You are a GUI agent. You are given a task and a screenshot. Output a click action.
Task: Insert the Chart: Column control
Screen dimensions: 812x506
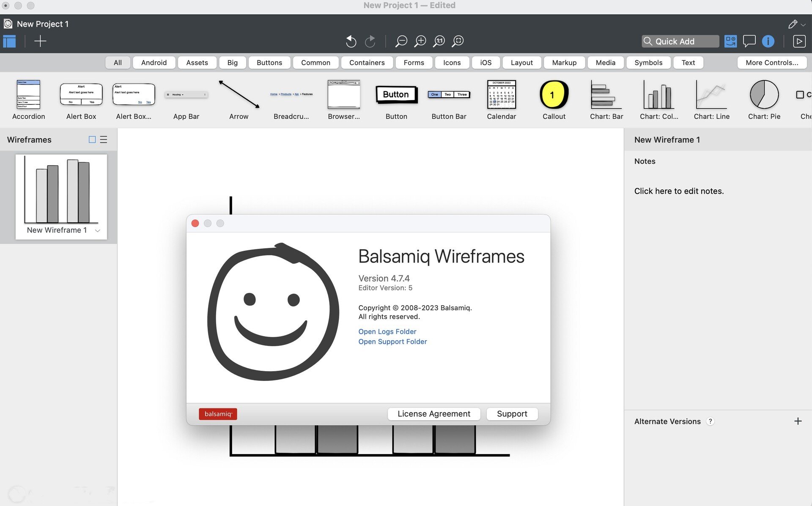(659, 100)
